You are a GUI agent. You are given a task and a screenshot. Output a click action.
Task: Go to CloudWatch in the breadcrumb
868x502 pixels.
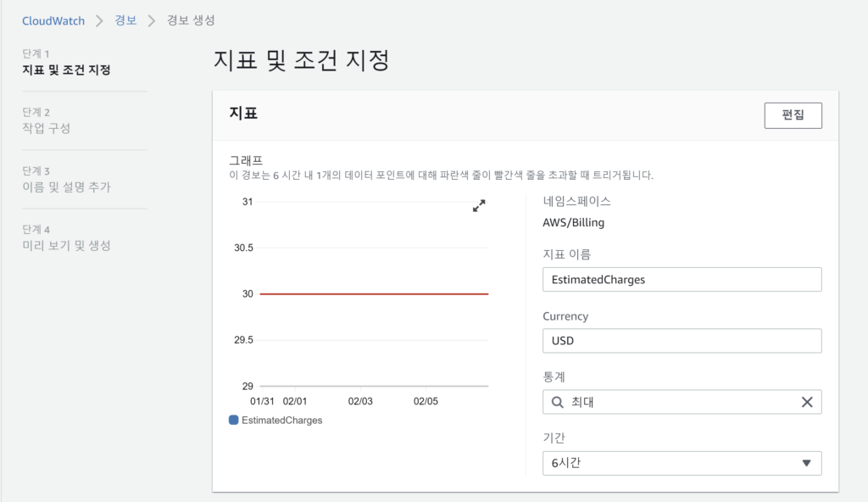(53, 20)
